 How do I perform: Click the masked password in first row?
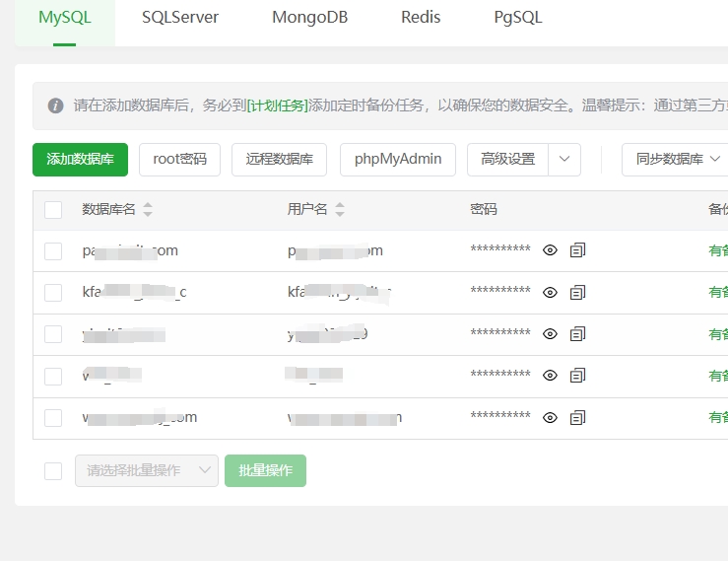[500, 249]
